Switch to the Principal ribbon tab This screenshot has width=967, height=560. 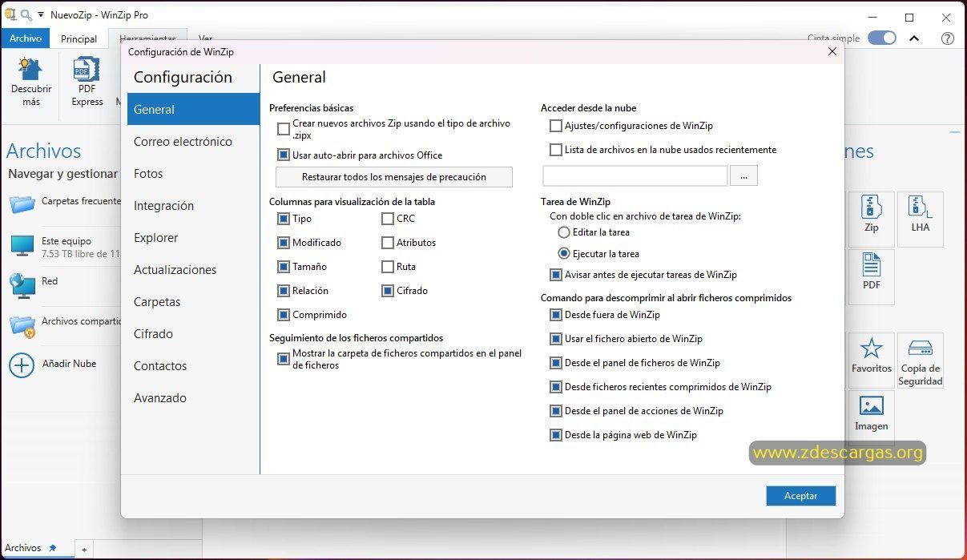79,38
